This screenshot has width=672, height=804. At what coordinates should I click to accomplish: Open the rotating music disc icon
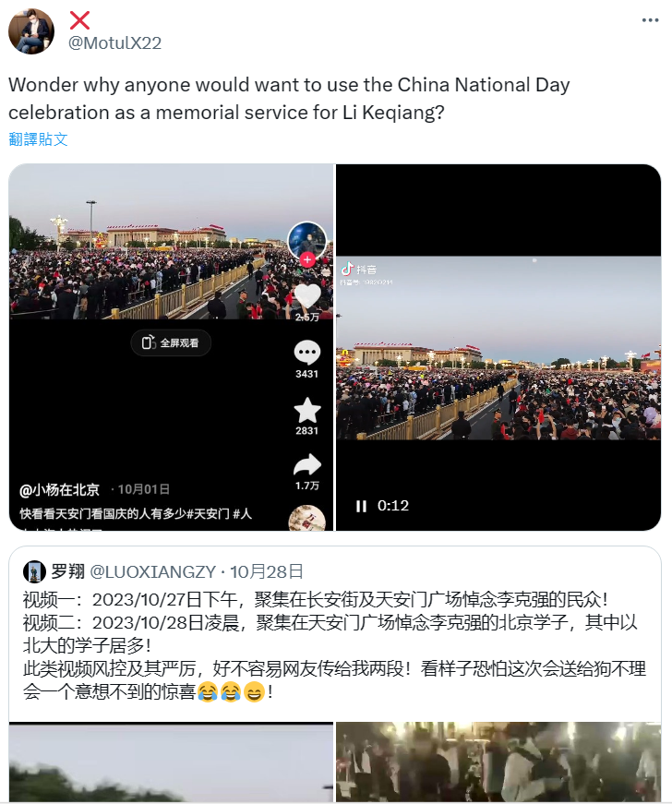307,519
